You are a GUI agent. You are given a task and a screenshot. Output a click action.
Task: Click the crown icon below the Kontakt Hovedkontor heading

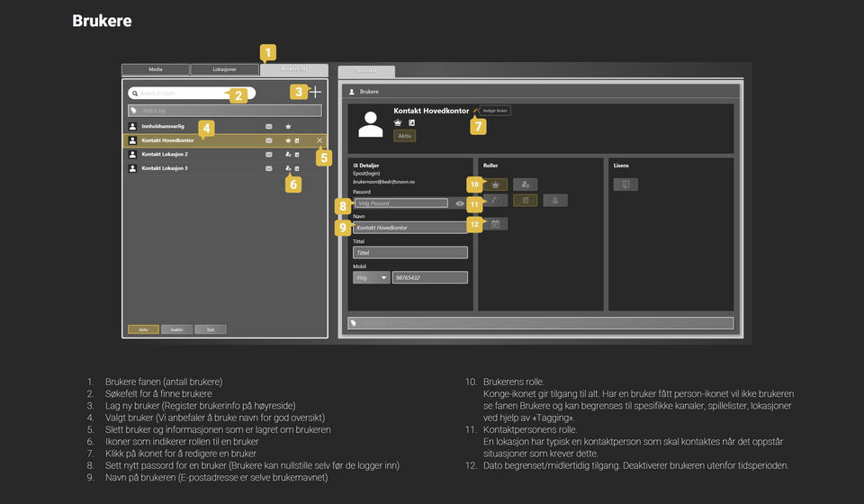click(398, 122)
